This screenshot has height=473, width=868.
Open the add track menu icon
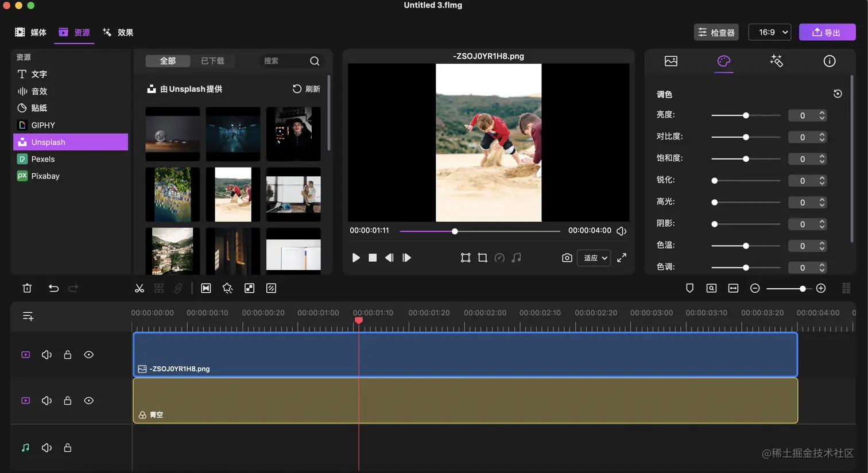click(28, 316)
